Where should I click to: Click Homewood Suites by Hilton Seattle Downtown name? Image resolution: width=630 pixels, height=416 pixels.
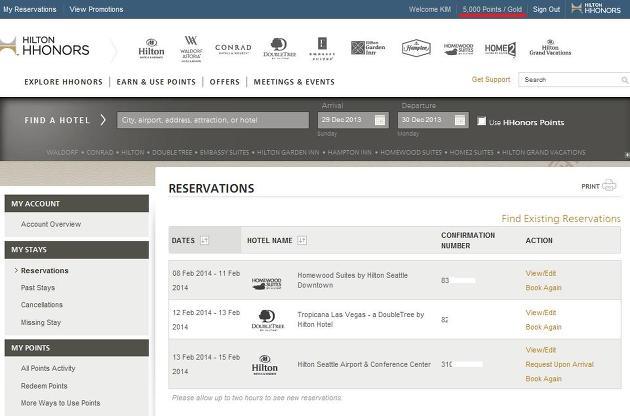pos(352,280)
